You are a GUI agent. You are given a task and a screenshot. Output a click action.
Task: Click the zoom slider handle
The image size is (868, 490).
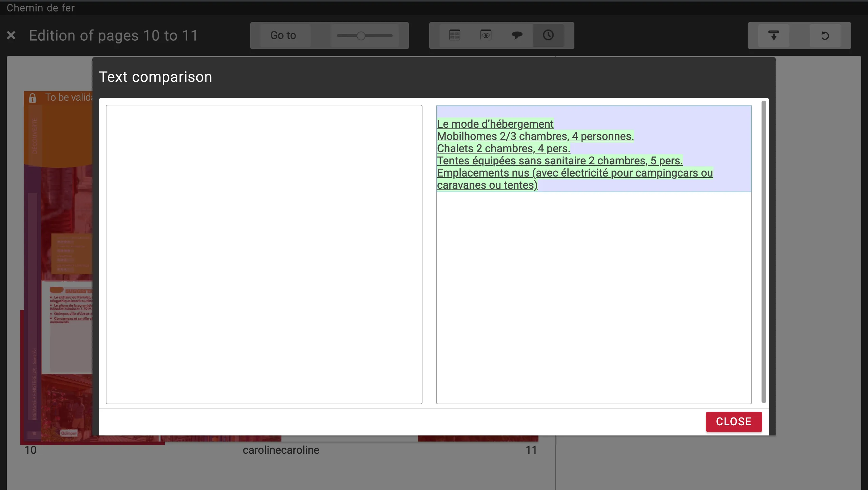point(361,36)
